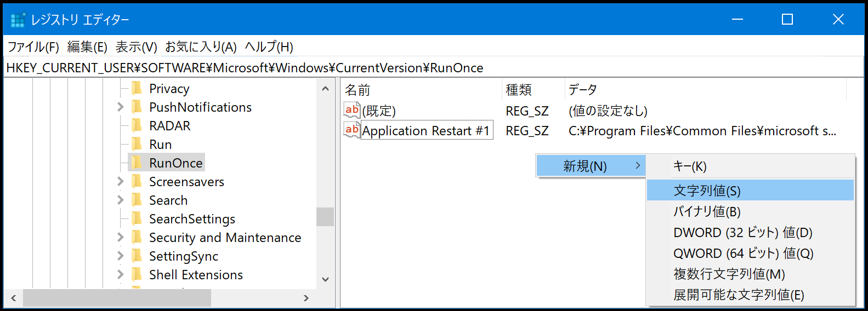Select the Run key label
868x311 pixels.
pyautogui.click(x=160, y=145)
